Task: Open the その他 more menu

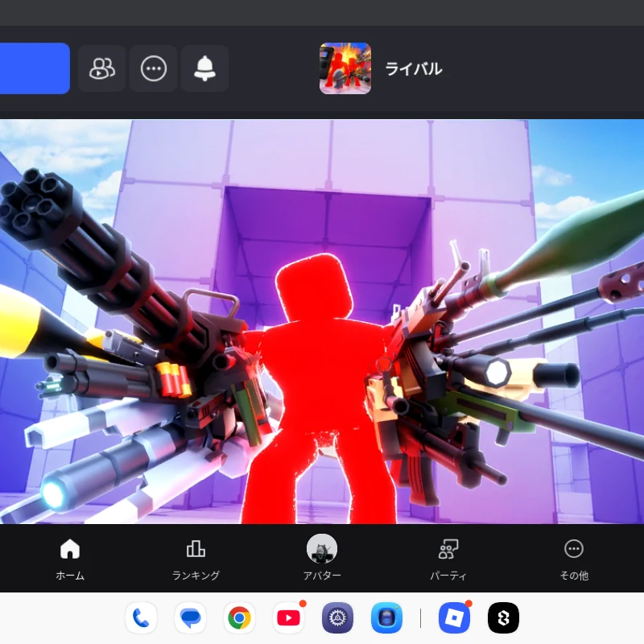Action: click(x=574, y=559)
